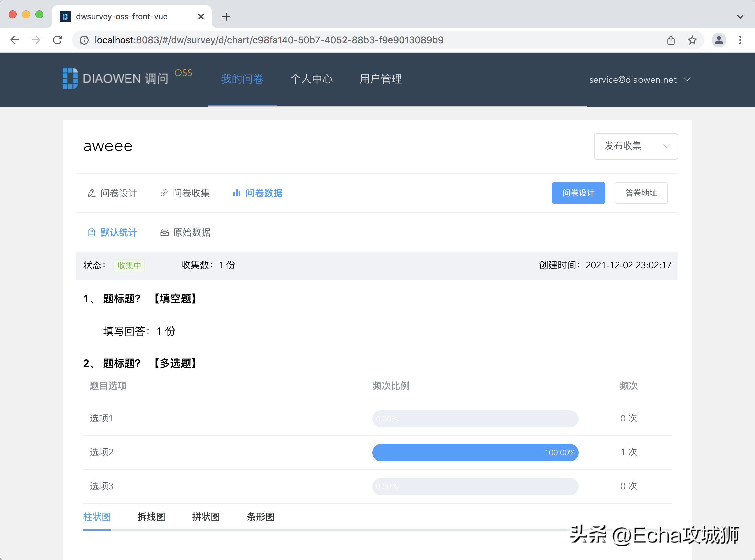Reload the current page
Screen dimensions: 755x560
[58, 40]
